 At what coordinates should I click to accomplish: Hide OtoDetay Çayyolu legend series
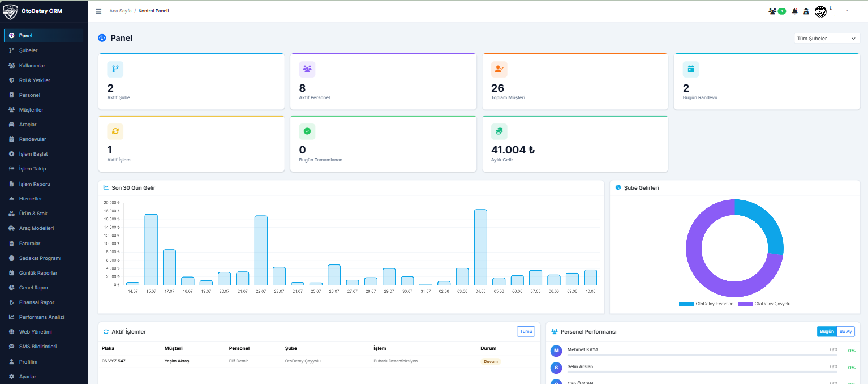coord(764,304)
